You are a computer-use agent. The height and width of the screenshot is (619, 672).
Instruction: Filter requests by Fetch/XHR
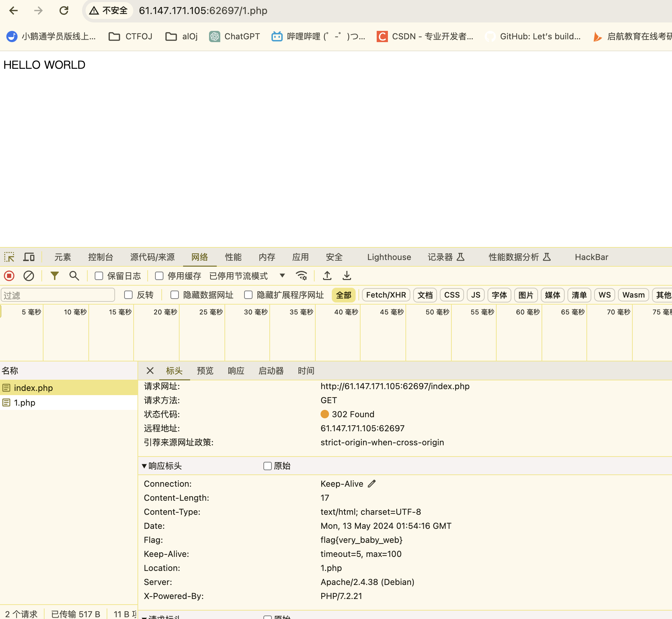[386, 295]
